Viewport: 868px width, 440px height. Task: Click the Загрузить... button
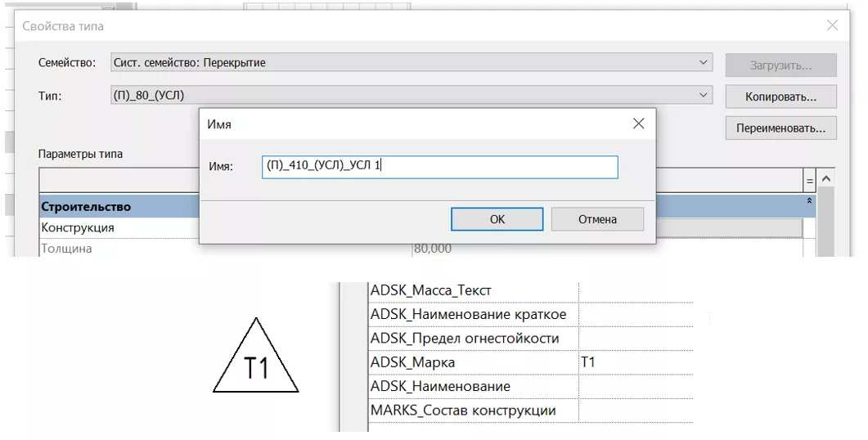[780, 65]
